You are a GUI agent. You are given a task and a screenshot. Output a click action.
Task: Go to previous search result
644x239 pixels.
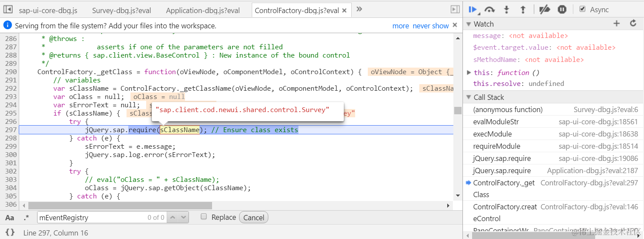pos(173,217)
